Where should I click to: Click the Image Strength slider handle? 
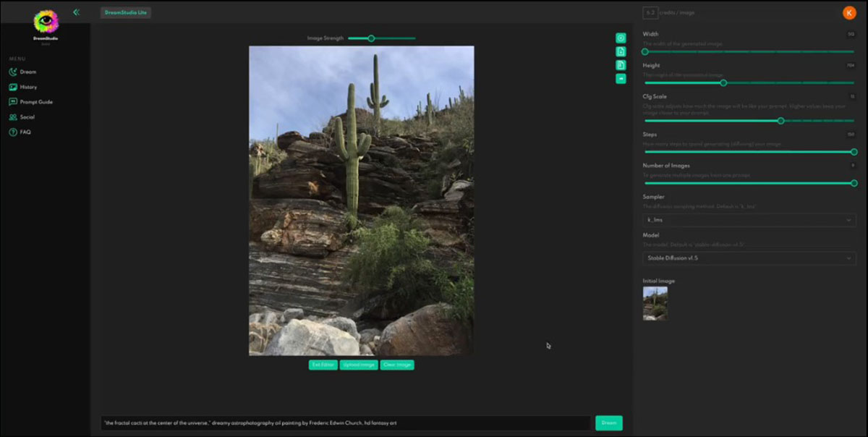coord(371,38)
